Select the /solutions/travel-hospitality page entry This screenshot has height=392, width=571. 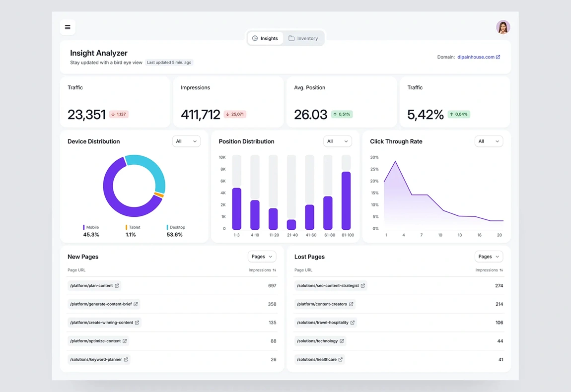323,323
